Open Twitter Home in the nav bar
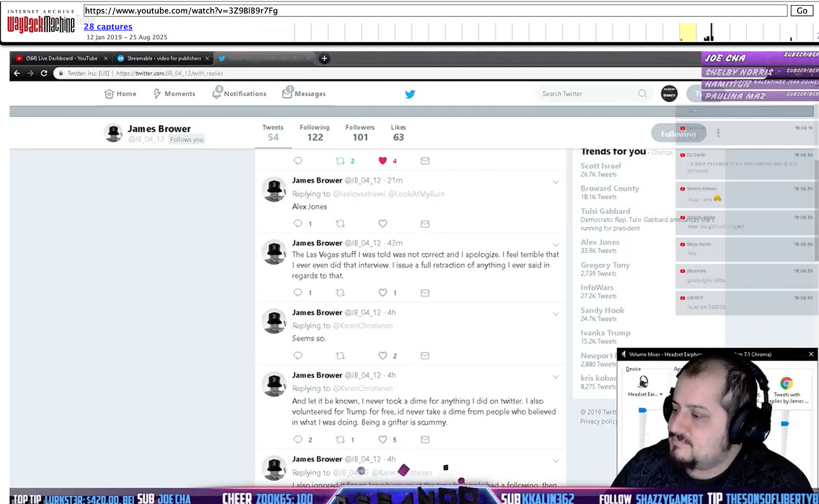This screenshot has height=504, width=819. pyautogui.click(x=120, y=94)
